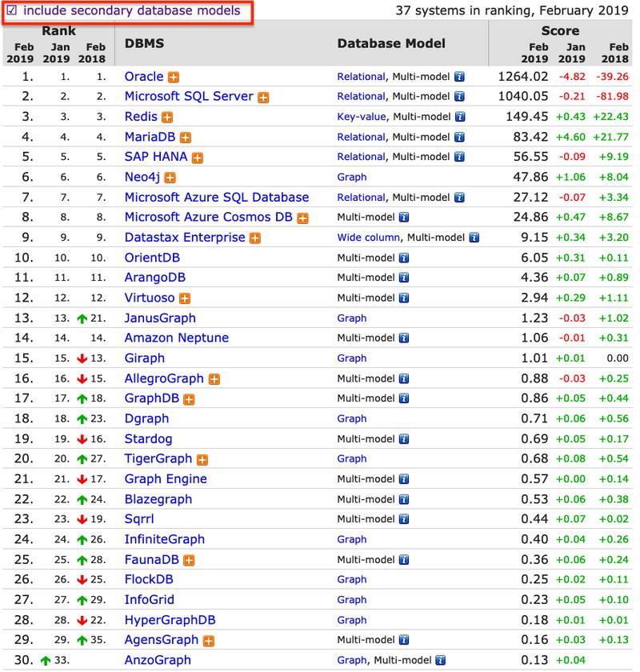
Task: Click the Graph model link in Neo4j row
Action: pos(352,177)
